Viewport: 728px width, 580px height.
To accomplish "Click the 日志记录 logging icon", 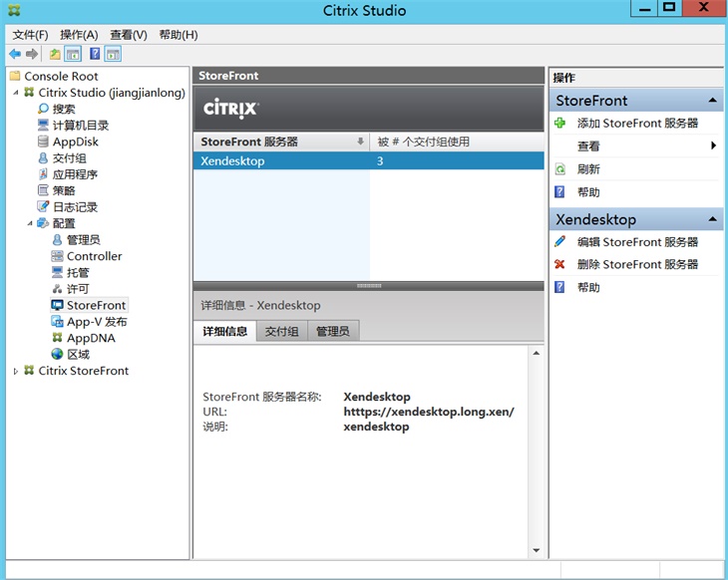I will [x=43, y=206].
